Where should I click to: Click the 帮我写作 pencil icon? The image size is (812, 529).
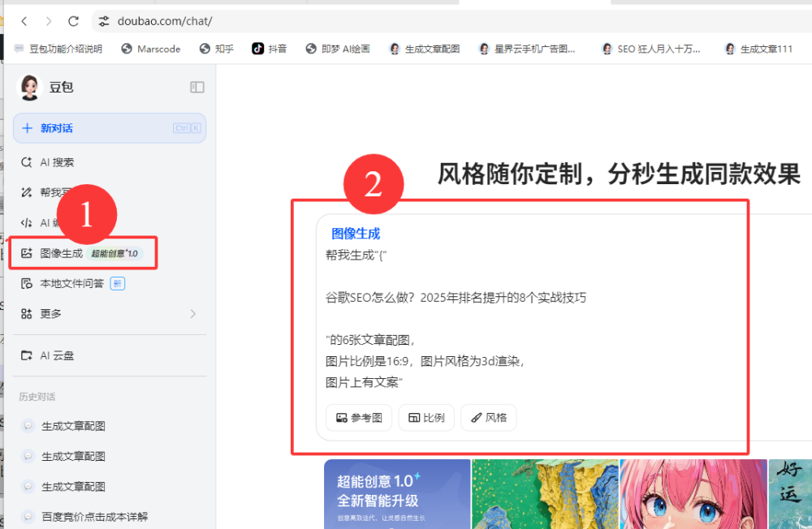tap(27, 192)
